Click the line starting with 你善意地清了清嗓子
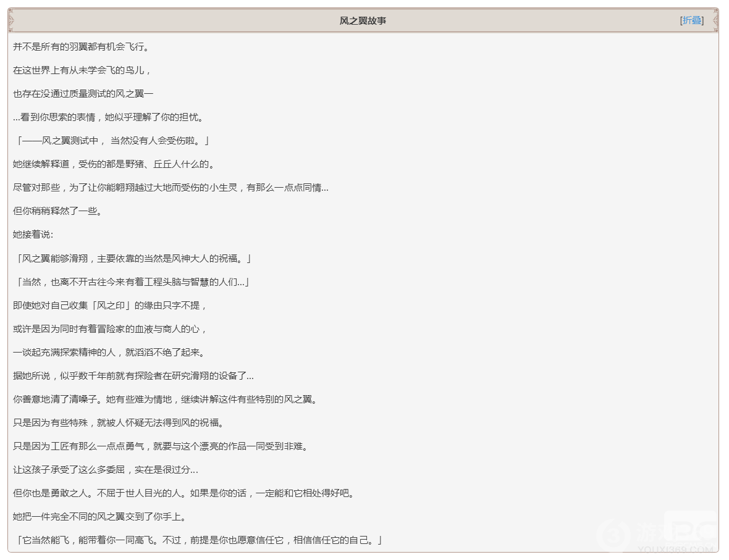The height and width of the screenshot is (560, 729). (x=166, y=399)
